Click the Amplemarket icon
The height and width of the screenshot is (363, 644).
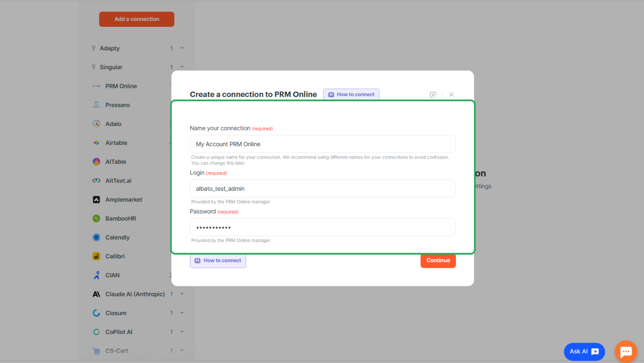pos(96,199)
